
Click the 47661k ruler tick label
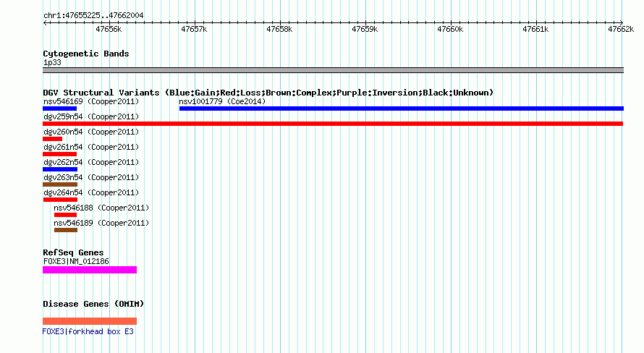535,29
